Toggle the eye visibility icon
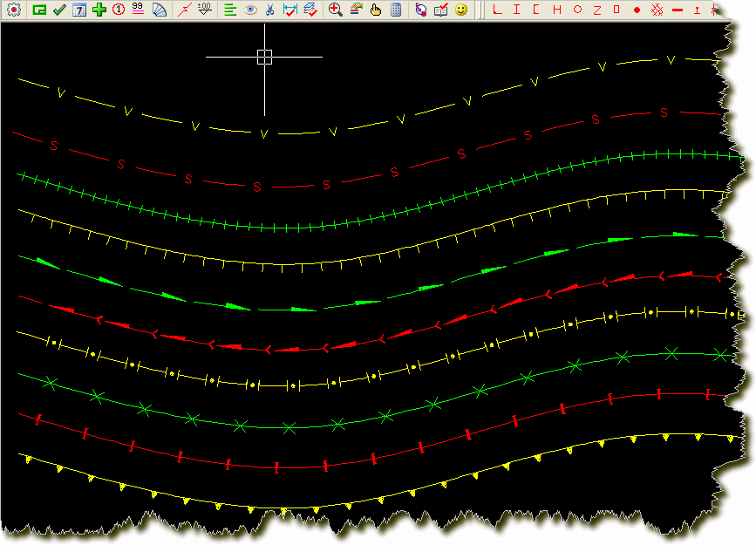The image size is (756, 545). coord(250,10)
